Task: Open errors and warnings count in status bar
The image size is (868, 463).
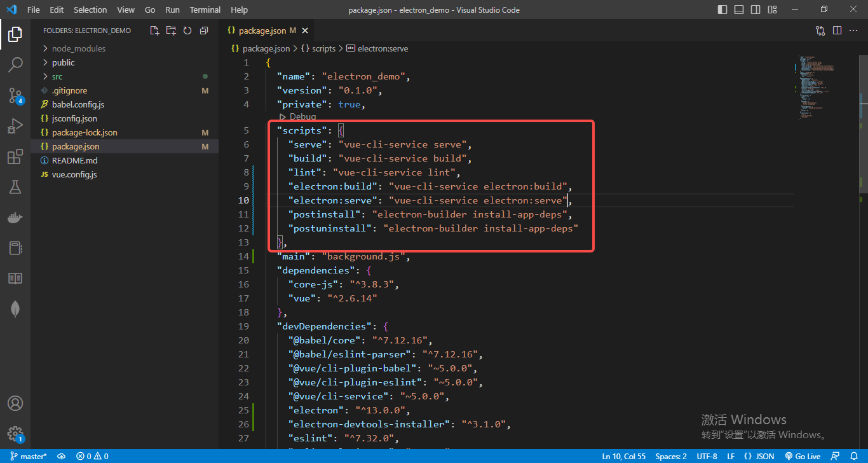Action: 92,457
